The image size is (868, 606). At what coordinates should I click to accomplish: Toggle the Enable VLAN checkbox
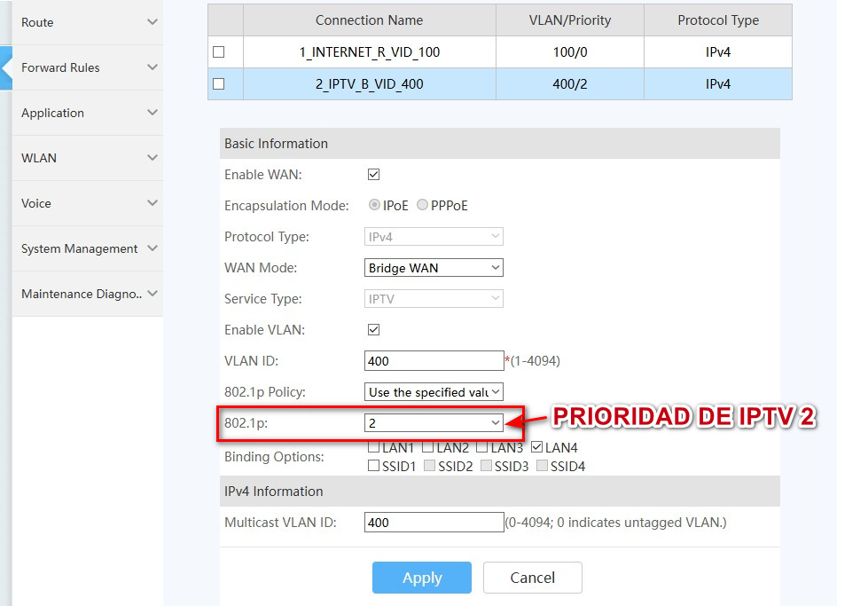tap(373, 330)
